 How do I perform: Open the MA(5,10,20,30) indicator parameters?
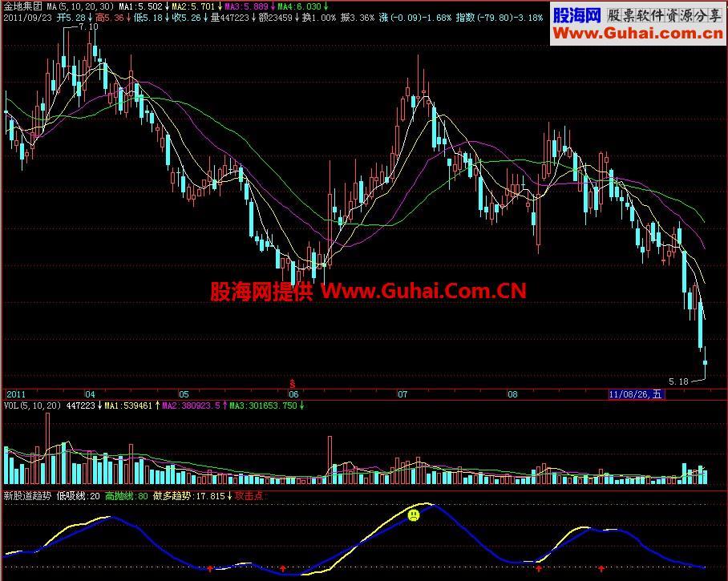click(x=80, y=6)
